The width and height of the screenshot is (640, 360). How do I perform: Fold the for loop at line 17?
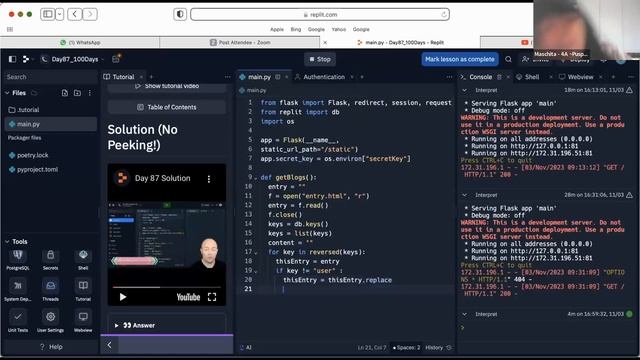coord(256,253)
